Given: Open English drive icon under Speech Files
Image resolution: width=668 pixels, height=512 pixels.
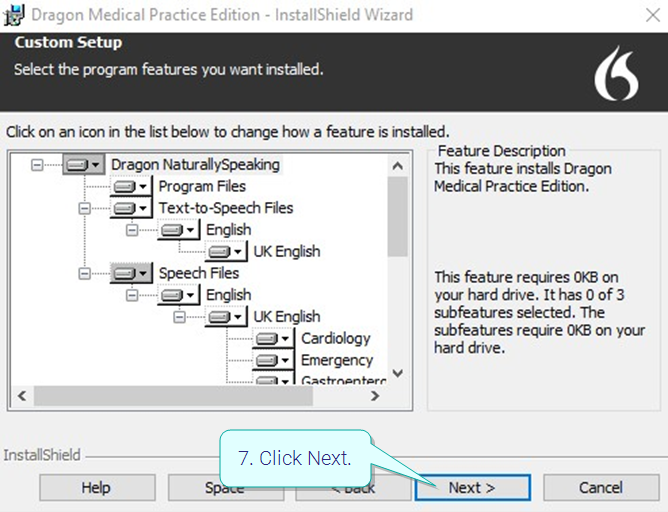Looking at the screenshot, I should tap(178, 295).
